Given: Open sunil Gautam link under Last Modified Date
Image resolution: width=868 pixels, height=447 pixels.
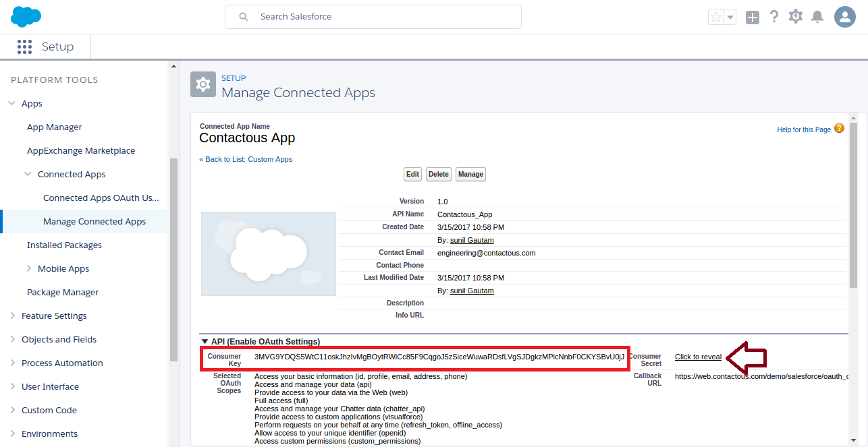Looking at the screenshot, I should point(472,291).
